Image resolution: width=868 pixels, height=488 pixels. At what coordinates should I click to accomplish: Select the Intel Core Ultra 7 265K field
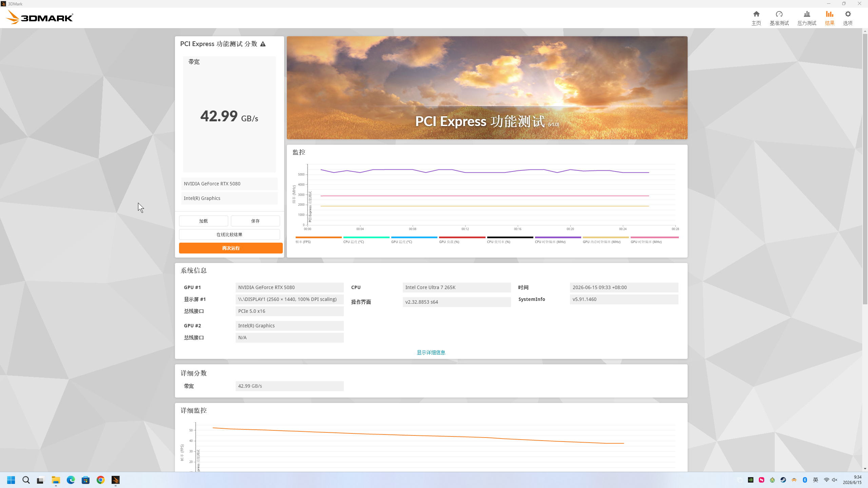457,287
